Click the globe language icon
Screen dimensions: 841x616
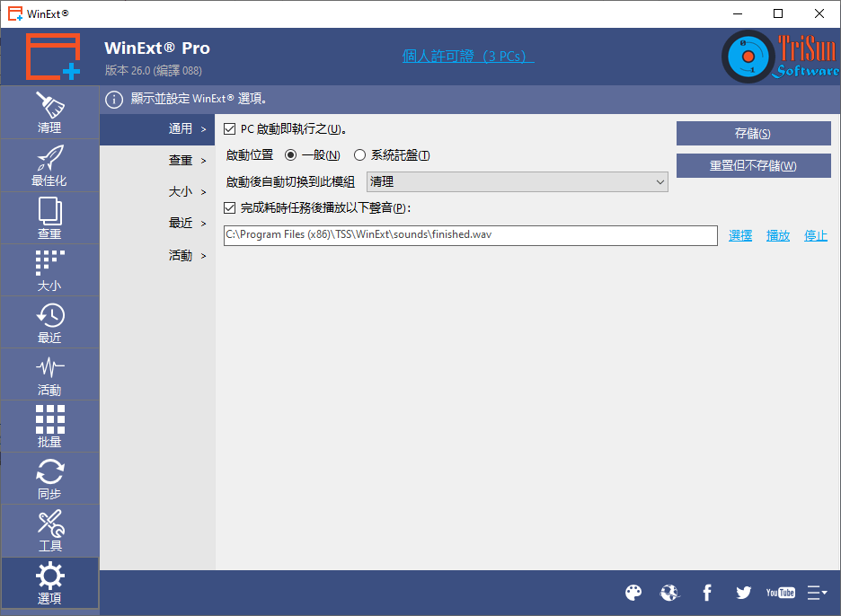pos(669,593)
